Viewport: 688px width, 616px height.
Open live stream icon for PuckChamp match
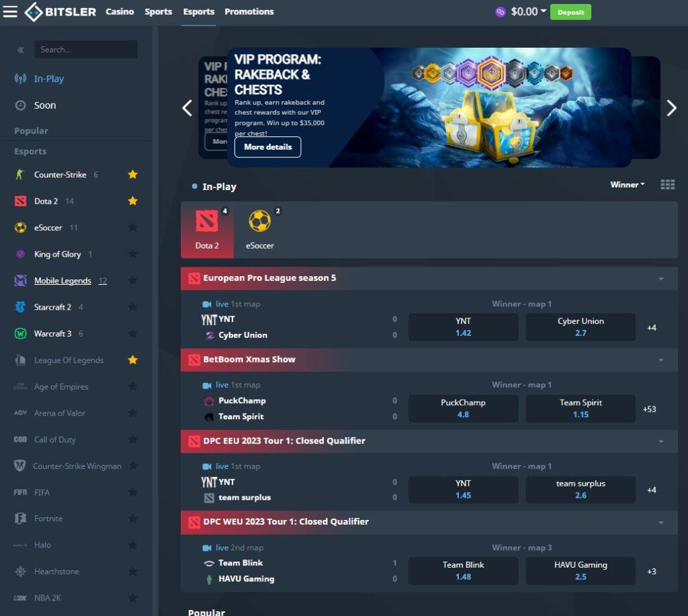[x=207, y=385]
